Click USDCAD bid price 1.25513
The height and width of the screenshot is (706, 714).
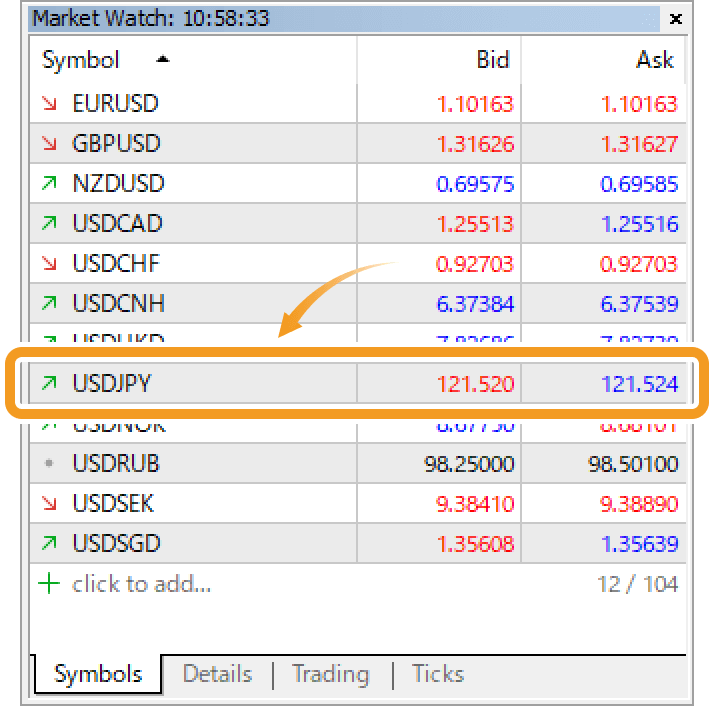tap(475, 225)
